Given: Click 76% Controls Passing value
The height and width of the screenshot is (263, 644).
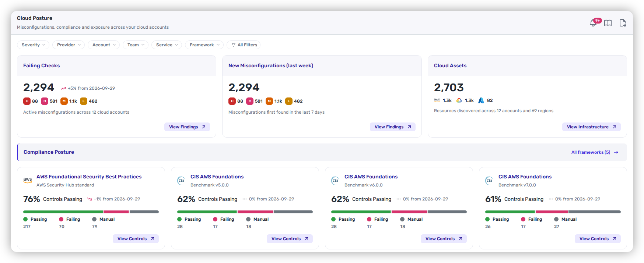Looking at the screenshot, I should point(32,199).
